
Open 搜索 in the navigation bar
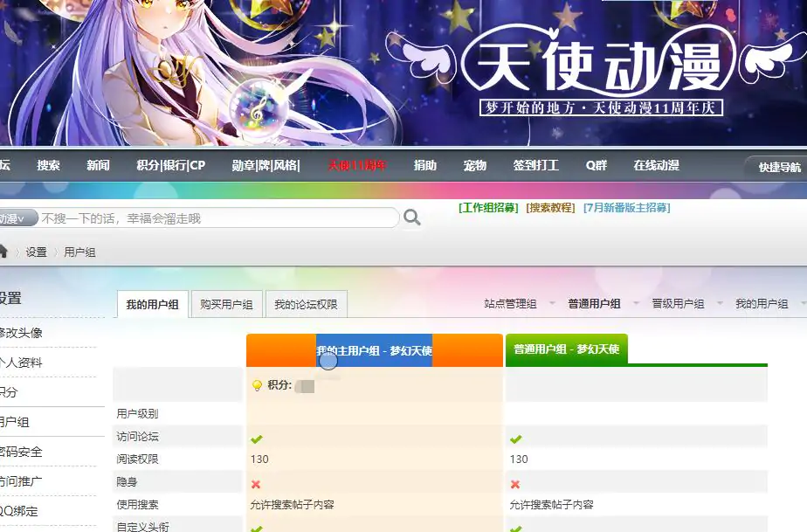[x=48, y=165]
